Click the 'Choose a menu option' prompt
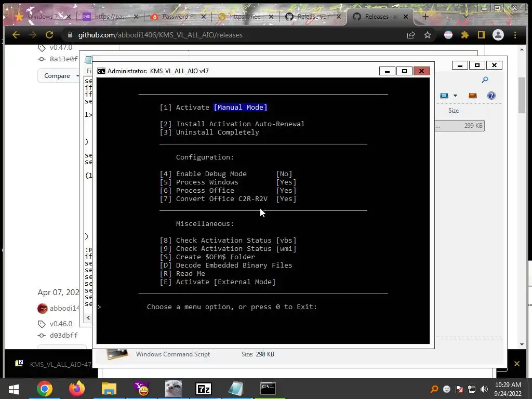The image size is (532, 399). pyautogui.click(x=232, y=307)
